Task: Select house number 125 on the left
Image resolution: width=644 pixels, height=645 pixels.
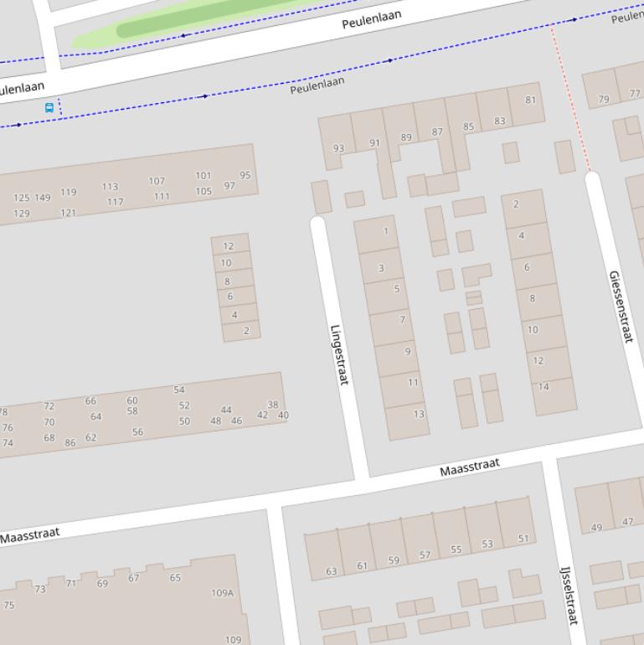Action: (22, 199)
